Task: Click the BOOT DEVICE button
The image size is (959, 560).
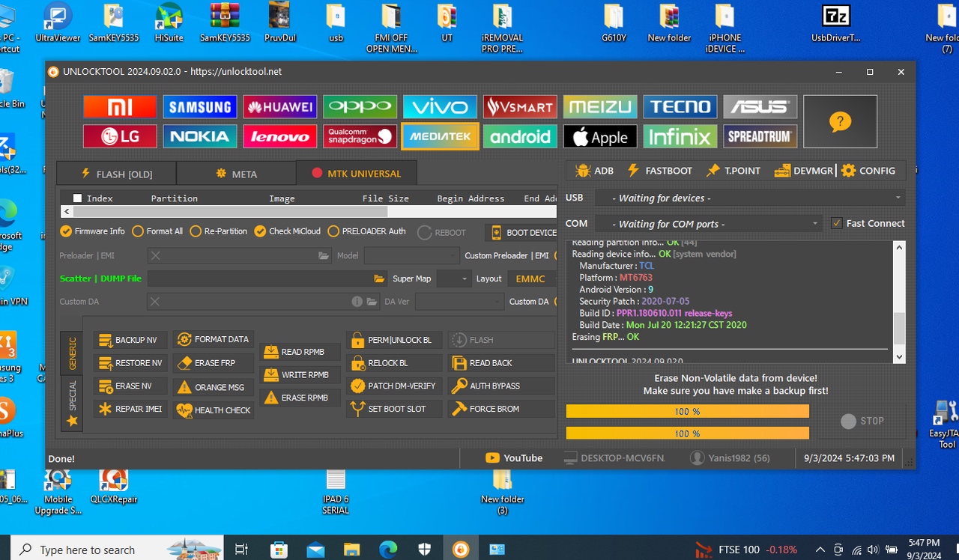Action: point(522,233)
